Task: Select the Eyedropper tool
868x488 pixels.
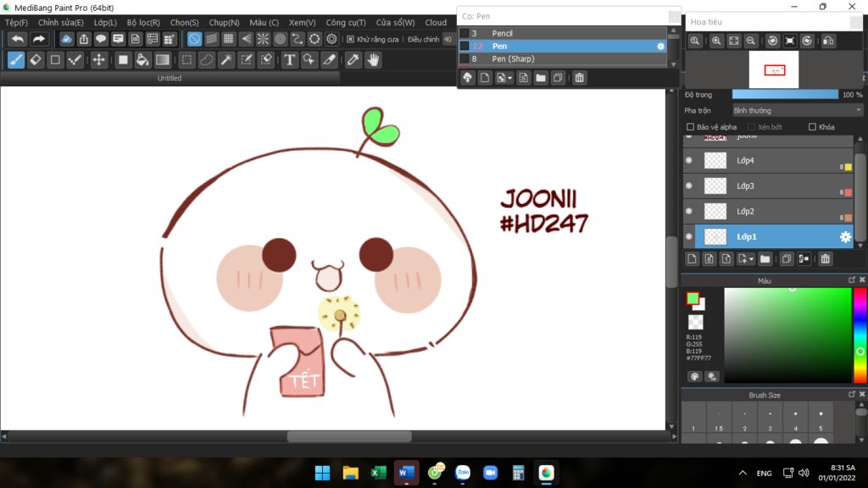Action: tap(353, 60)
